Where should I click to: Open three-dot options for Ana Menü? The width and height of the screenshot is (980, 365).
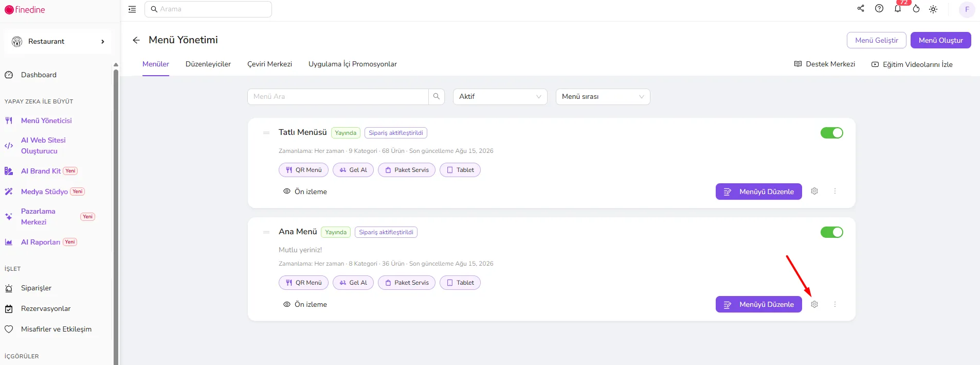(x=835, y=304)
